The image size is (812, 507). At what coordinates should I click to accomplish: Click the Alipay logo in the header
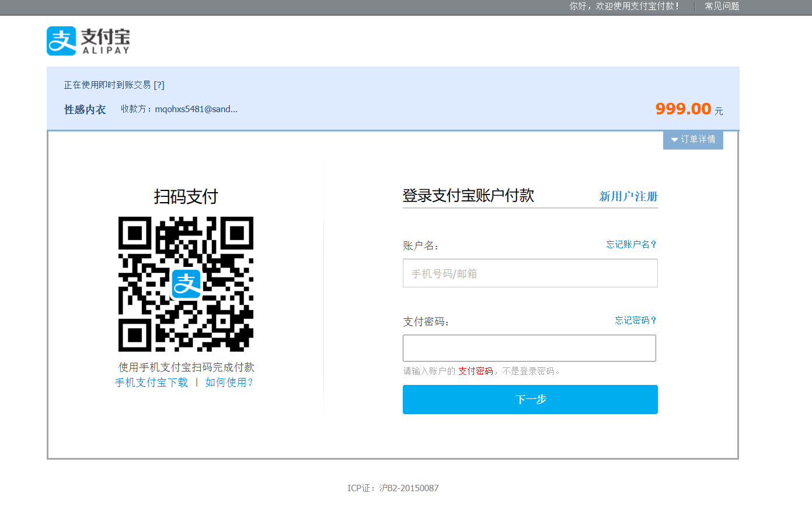tap(88, 41)
